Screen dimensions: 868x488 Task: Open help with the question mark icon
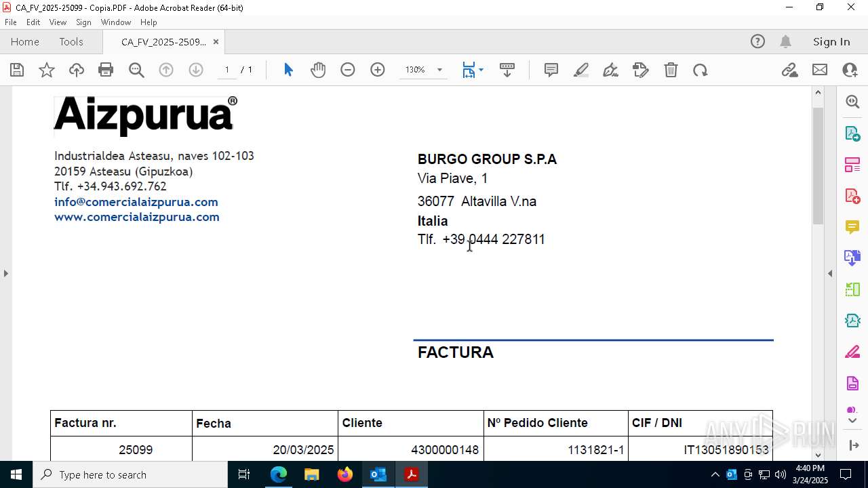(757, 42)
